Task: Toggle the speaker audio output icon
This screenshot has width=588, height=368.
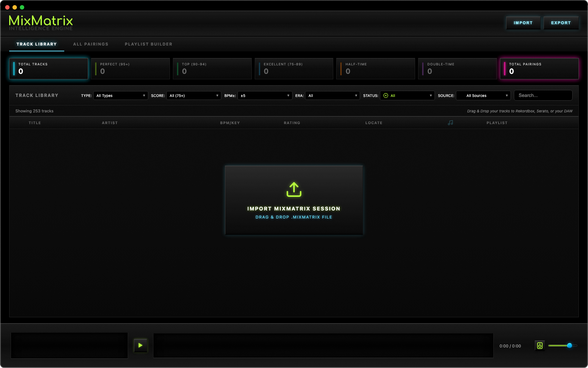Action: (x=539, y=346)
